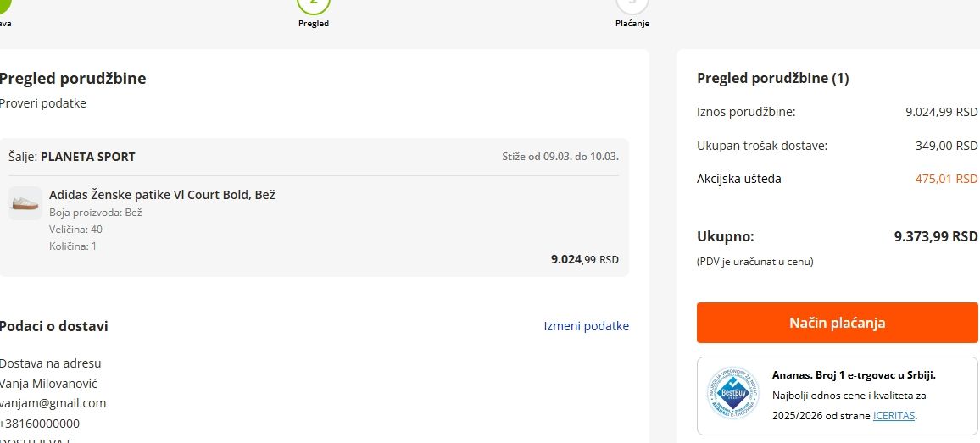Image resolution: width=980 pixels, height=443 pixels.
Task: Open the Adidas shoe product thumbnail
Action: tap(25, 203)
